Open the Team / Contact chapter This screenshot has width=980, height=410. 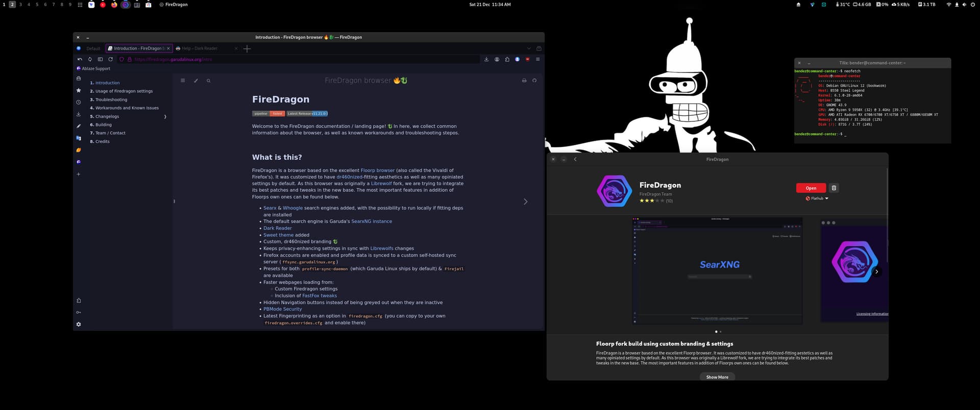point(110,133)
